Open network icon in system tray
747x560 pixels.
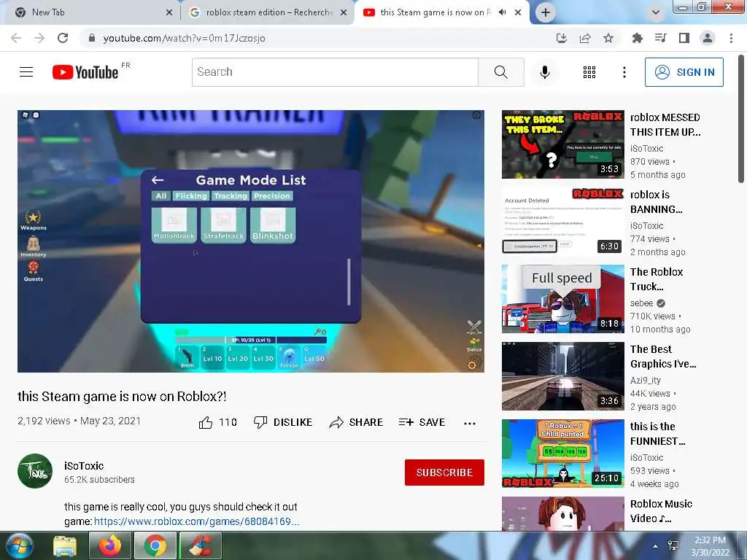click(673, 546)
